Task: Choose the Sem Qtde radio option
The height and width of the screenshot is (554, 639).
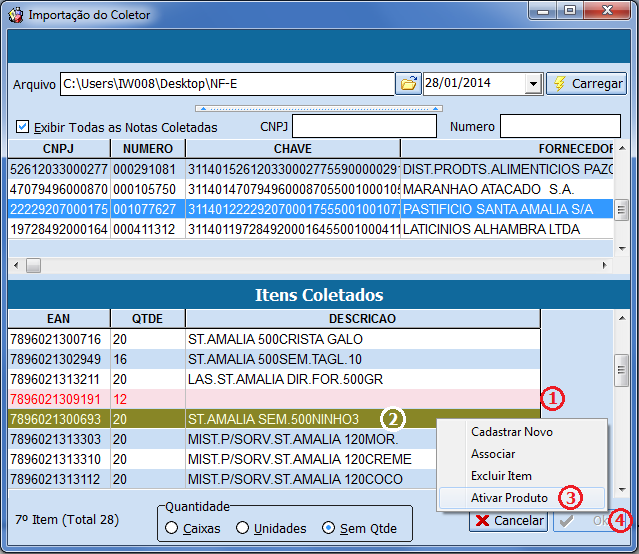Action: [x=328, y=528]
